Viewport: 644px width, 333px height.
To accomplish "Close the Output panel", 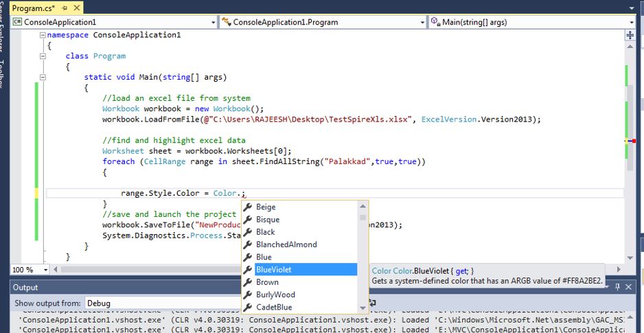I will point(630,287).
